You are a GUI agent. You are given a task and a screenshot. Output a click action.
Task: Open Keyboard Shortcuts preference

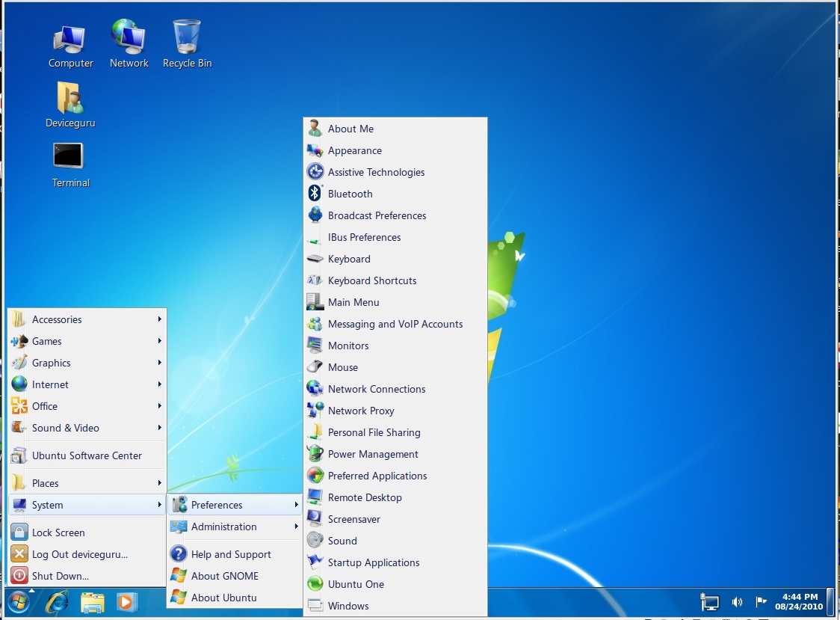(x=395, y=280)
